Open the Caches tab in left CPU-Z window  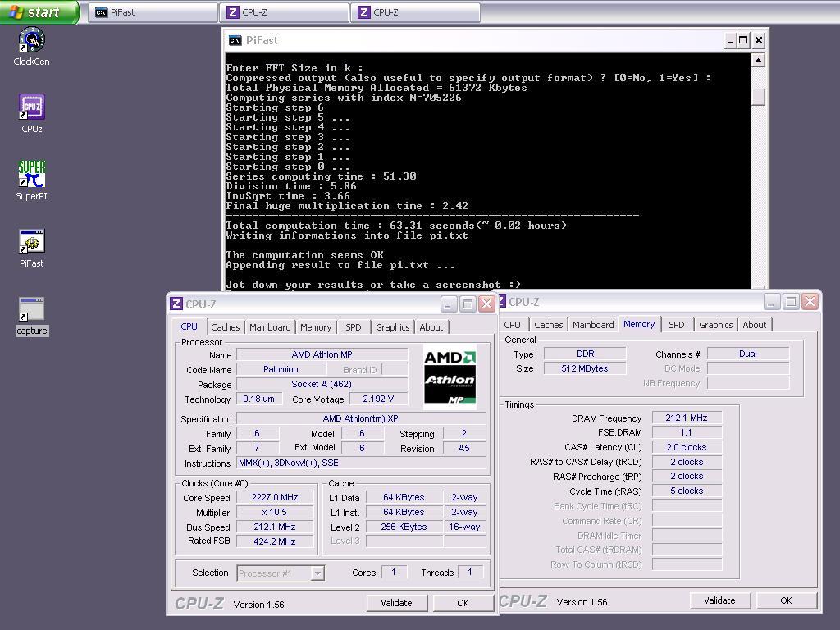click(x=225, y=326)
